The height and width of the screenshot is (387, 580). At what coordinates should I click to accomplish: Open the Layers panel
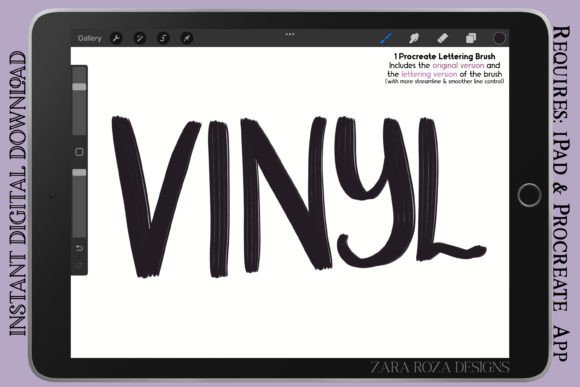[x=471, y=38]
